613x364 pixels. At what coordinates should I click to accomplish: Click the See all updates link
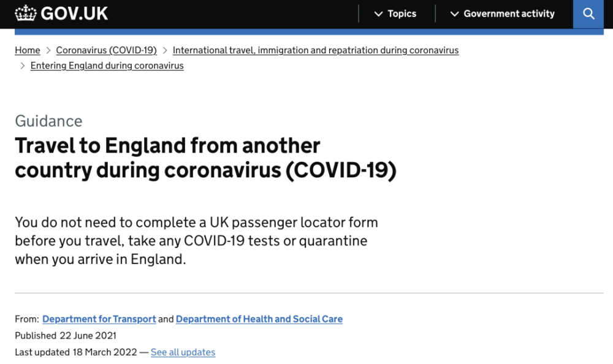[183, 352]
